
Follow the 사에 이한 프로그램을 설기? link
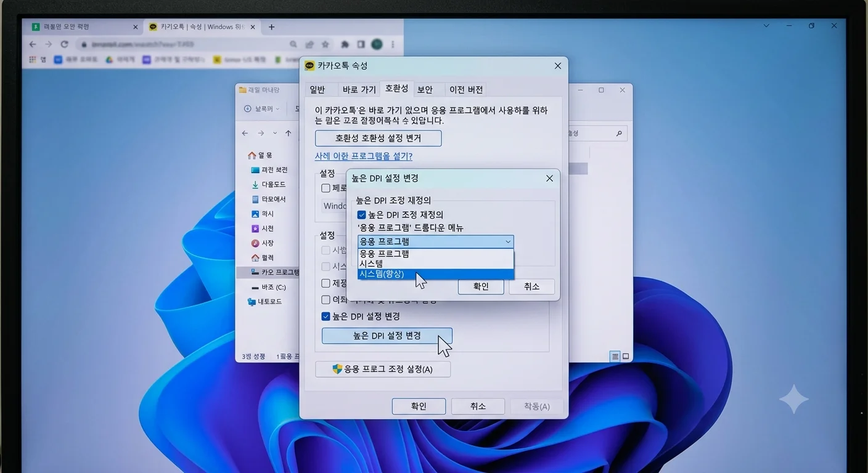pos(364,156)
